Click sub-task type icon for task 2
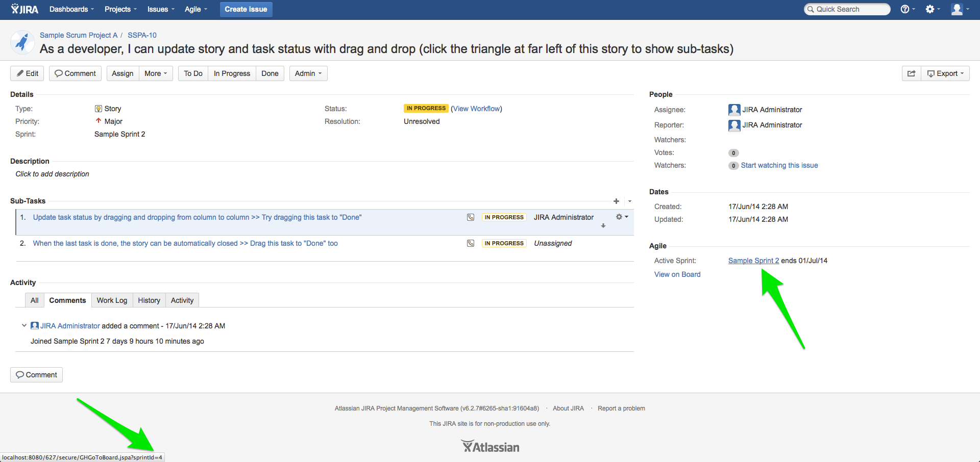 [x=471, y=243]
